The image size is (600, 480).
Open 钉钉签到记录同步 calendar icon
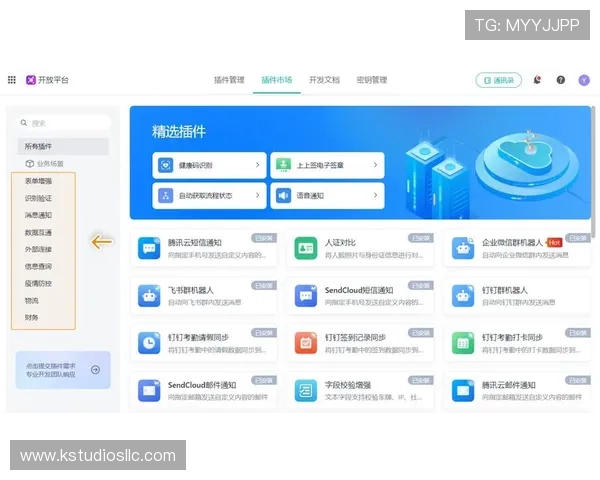click(306, 343)
